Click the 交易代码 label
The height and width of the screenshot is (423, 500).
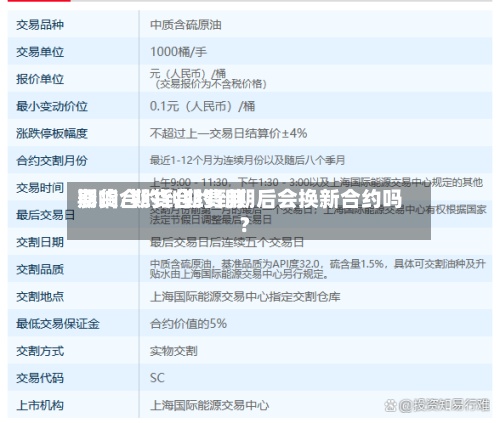(x=40, y=378)
